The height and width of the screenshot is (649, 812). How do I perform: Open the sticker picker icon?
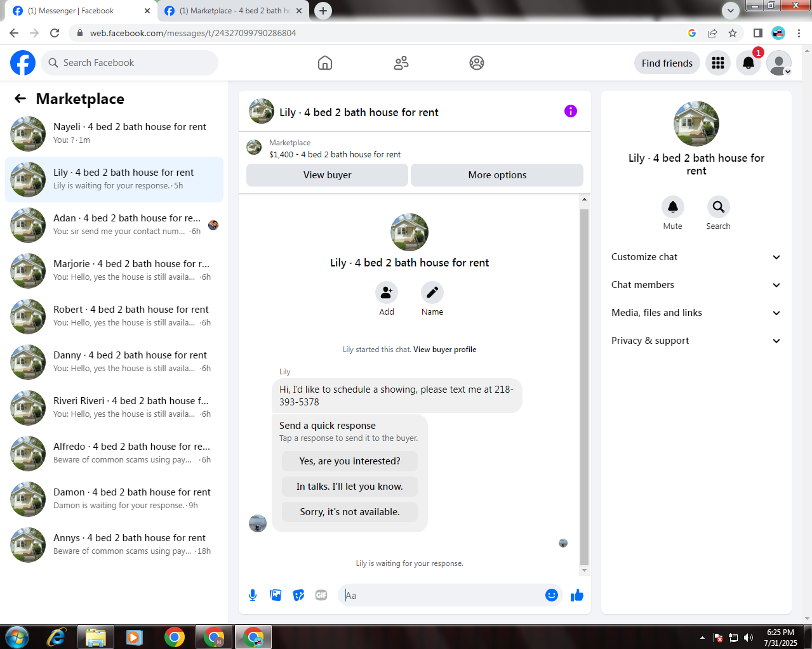(x=298, y=595)
